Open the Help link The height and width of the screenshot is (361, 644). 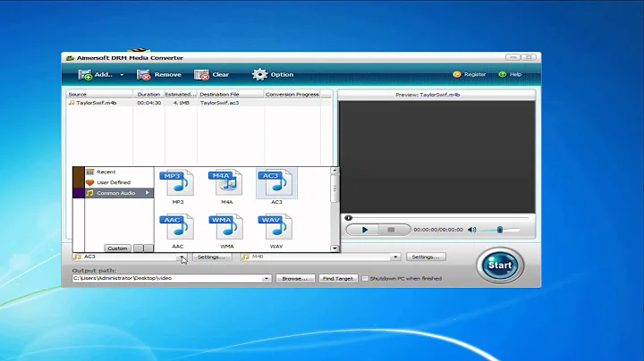510,74
